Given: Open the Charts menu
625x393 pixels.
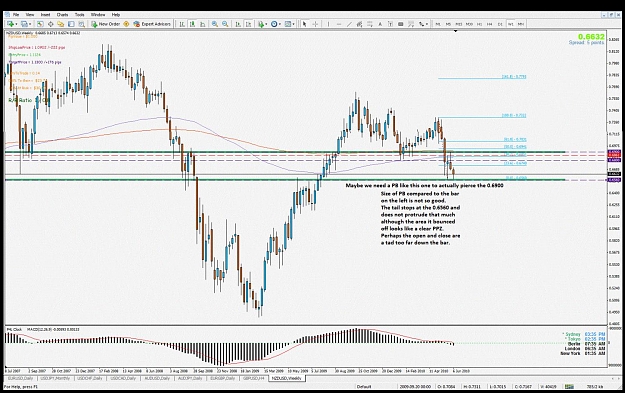Looking at the screenshot, I should pos(62,15).
